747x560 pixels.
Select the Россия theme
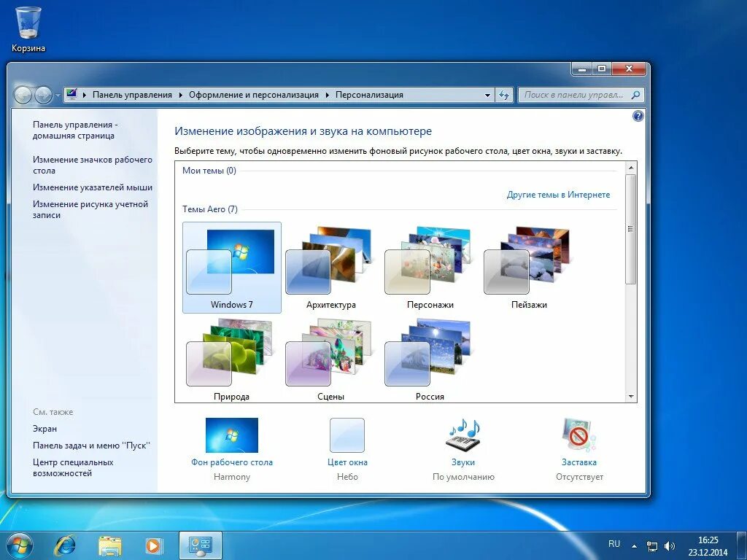tap(430, 359)
